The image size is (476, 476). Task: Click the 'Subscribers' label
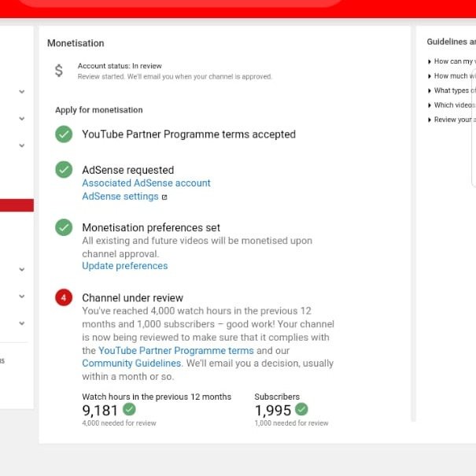[x=277, y=397]
